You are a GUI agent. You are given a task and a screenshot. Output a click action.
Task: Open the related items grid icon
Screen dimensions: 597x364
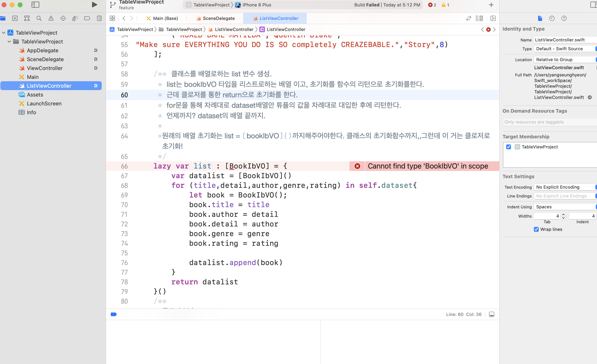pos(112,18)
